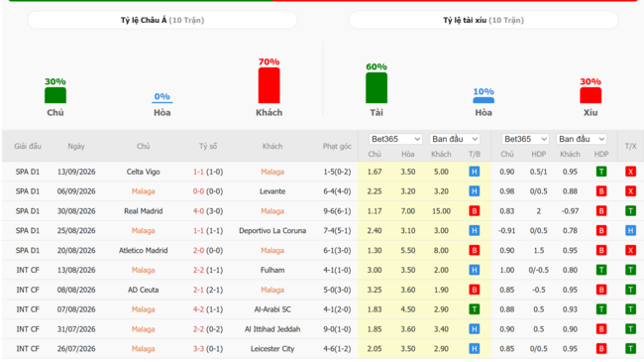Image resolution: width=644 pixels, height=362 pixels.
Task: Click the blue 10% Hòa bar
Action: (x=483, y=100)
